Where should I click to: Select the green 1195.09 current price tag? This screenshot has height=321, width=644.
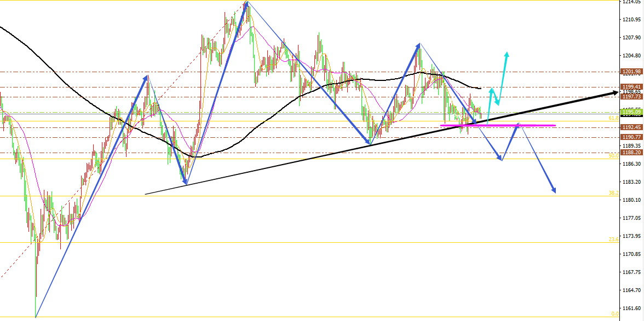click(631, 112)
